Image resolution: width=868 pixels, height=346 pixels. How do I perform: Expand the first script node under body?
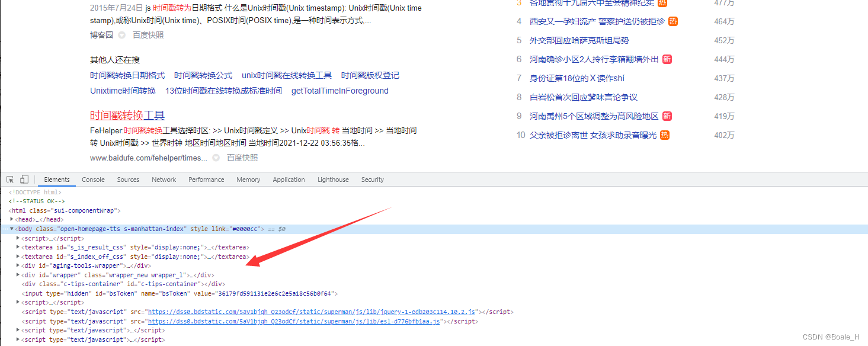click(18, 238)
